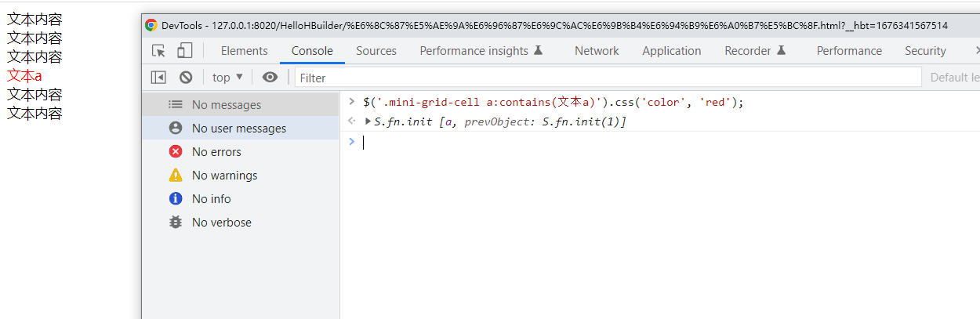Activate the inspect element picker icon
The height and width of the screenshot is (319, 980).
point(158,51)
